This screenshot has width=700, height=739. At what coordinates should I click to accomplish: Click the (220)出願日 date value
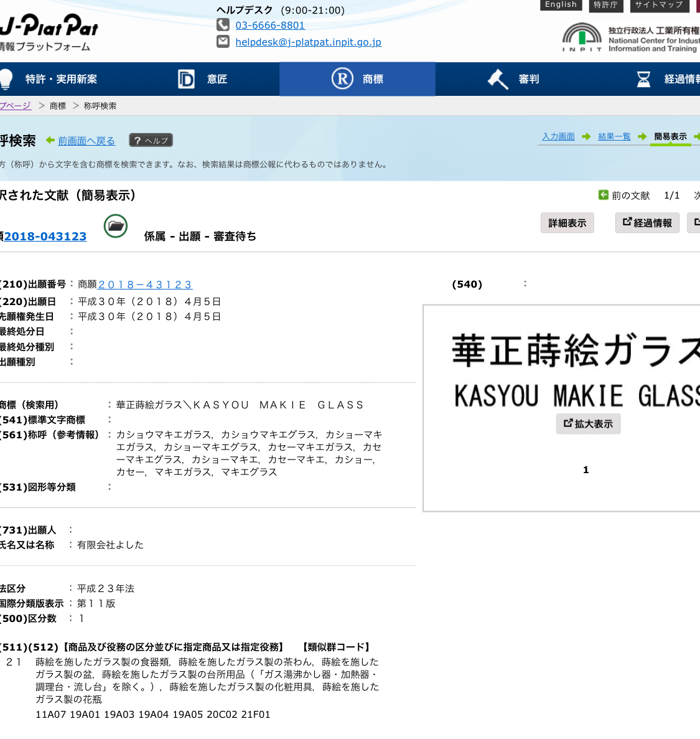click(x=149, y=301)
